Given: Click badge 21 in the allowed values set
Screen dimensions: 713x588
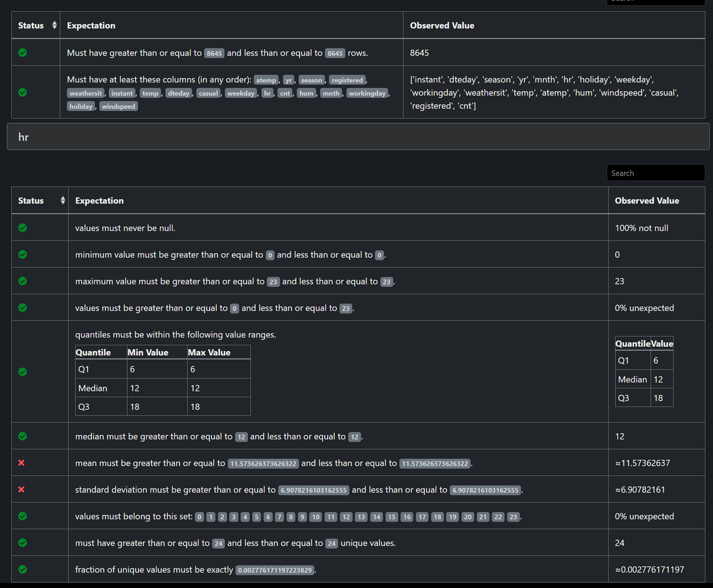Looking at the screenshot, I should 483,517.
